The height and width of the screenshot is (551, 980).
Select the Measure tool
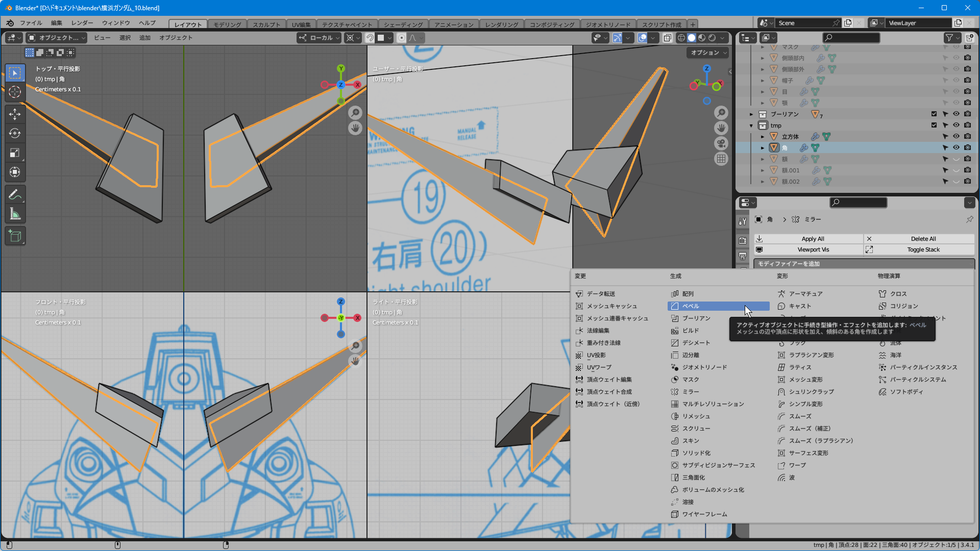coord(15,214)
